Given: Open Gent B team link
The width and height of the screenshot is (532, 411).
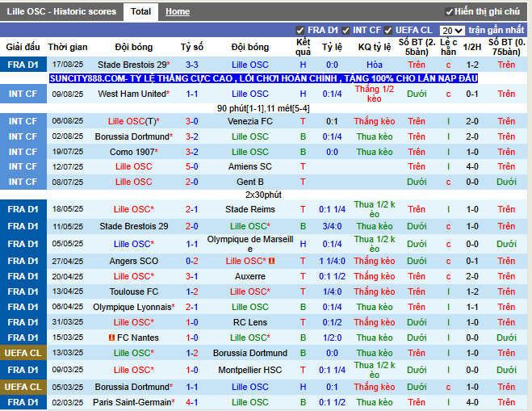Looking at the screenshot, I should pos(250,182).
